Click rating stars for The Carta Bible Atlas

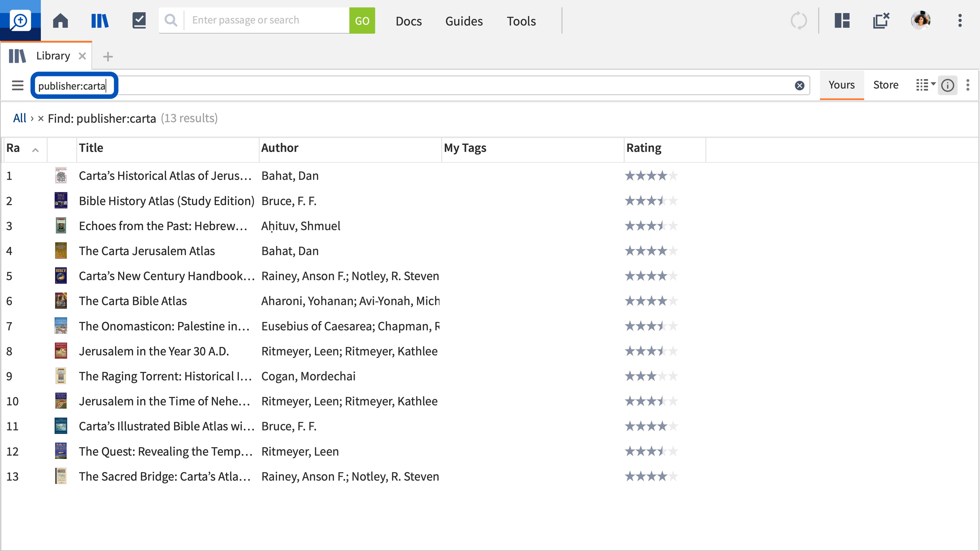(651, 301)
